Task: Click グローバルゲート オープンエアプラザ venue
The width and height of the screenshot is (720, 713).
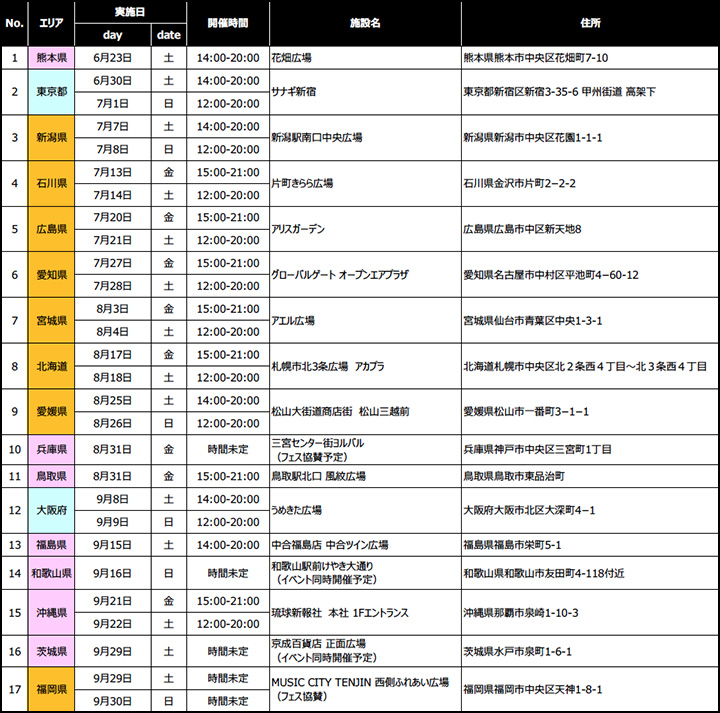Action: (x=340, y=275)
